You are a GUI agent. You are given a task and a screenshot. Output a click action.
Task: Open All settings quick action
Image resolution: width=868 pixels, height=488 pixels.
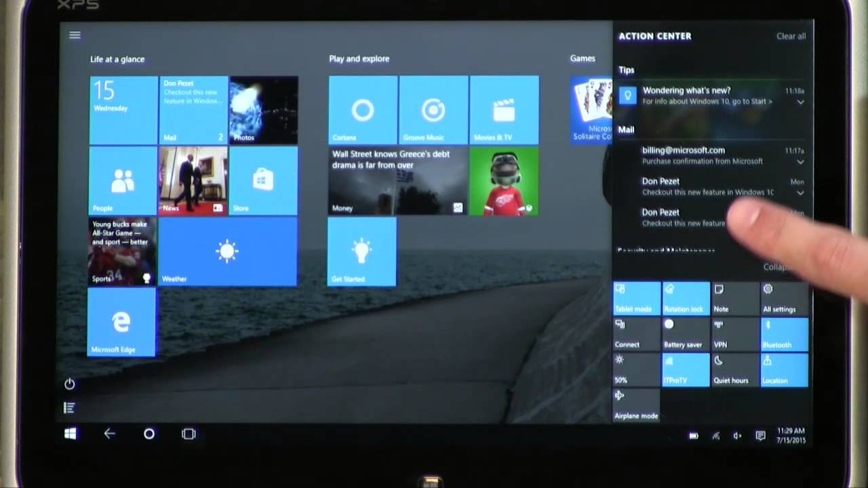[785, 299]
